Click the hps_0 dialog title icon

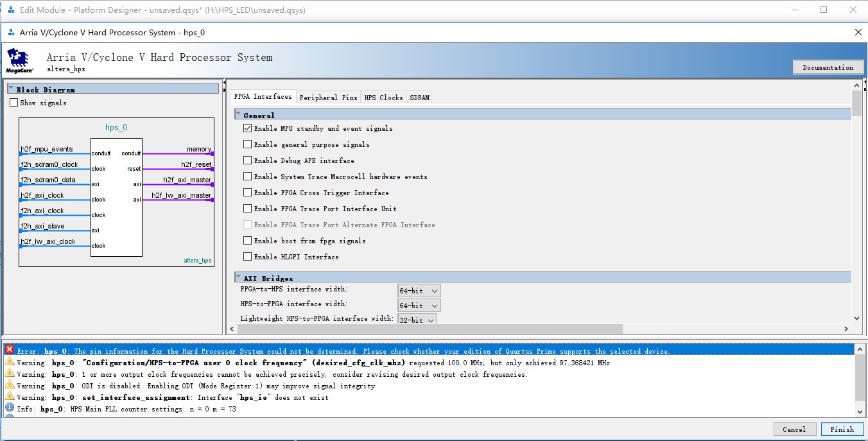click(x=11, y=32)
